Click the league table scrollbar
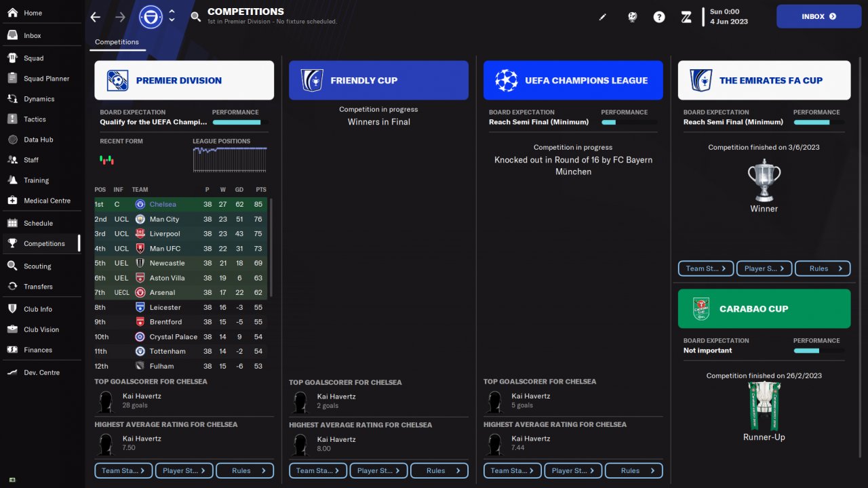 pos(271,247)
